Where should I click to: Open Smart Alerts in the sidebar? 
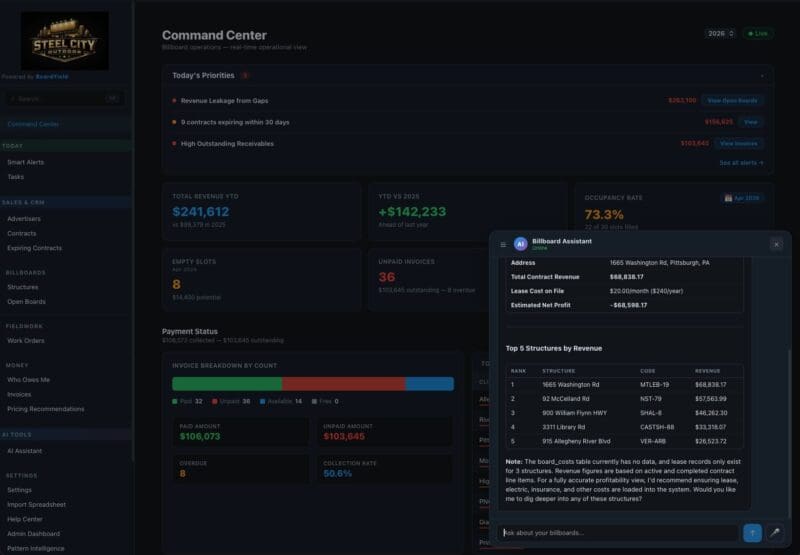click(25, 161)
